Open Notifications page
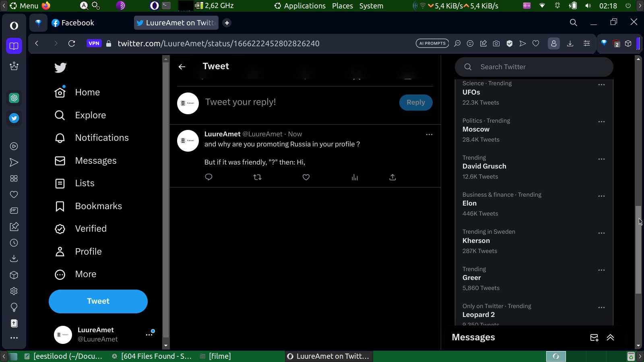644x362 pixels. [91, 138]
